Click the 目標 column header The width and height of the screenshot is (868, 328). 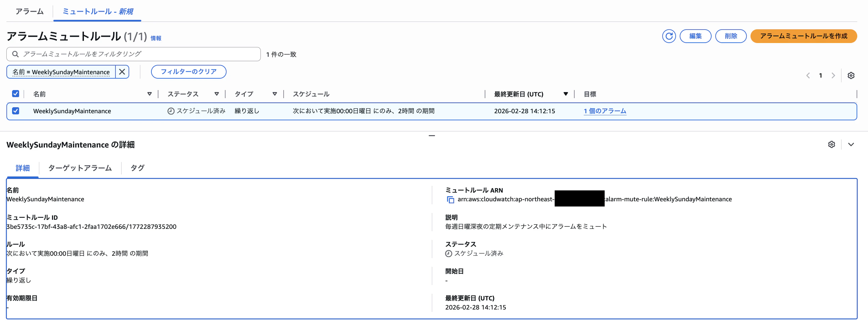tap(590, 94)
